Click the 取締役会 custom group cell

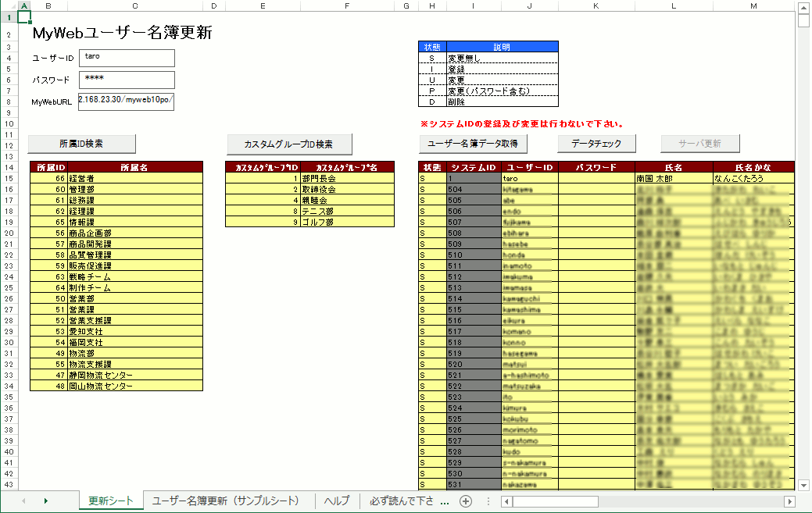click(348, 189)
